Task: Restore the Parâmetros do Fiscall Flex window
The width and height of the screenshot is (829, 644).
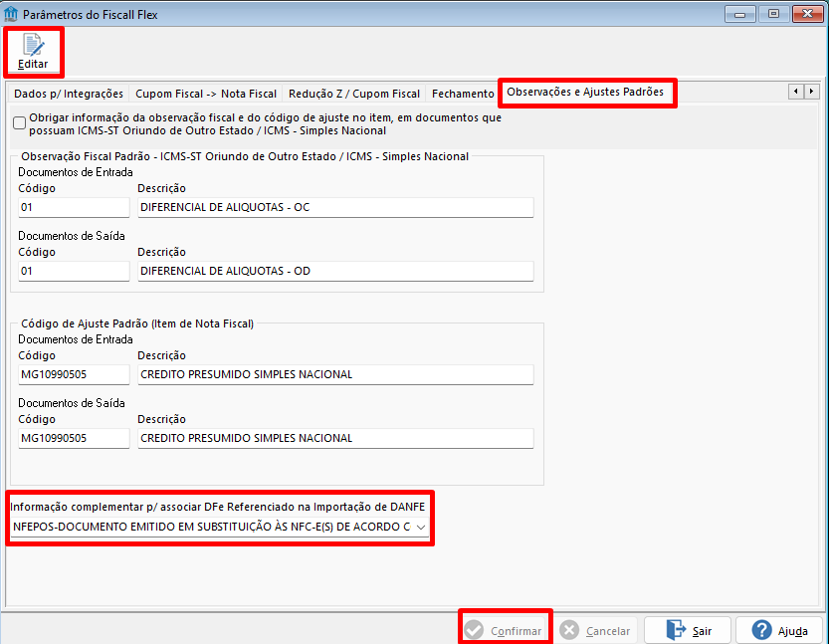Action: pyautogui.click(x=773, y=14)
